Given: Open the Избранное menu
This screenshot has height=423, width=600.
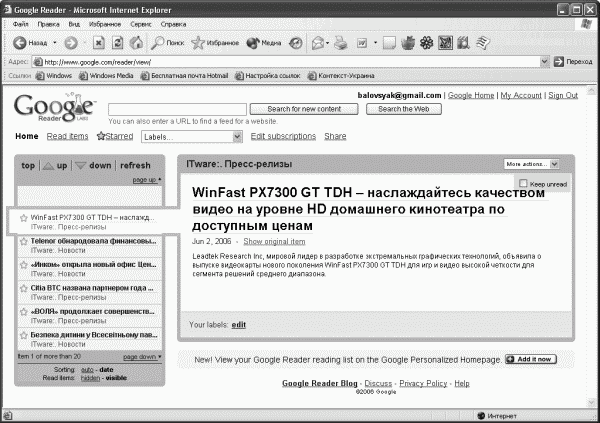Looking at the screenshot, I should coord(105,24).
